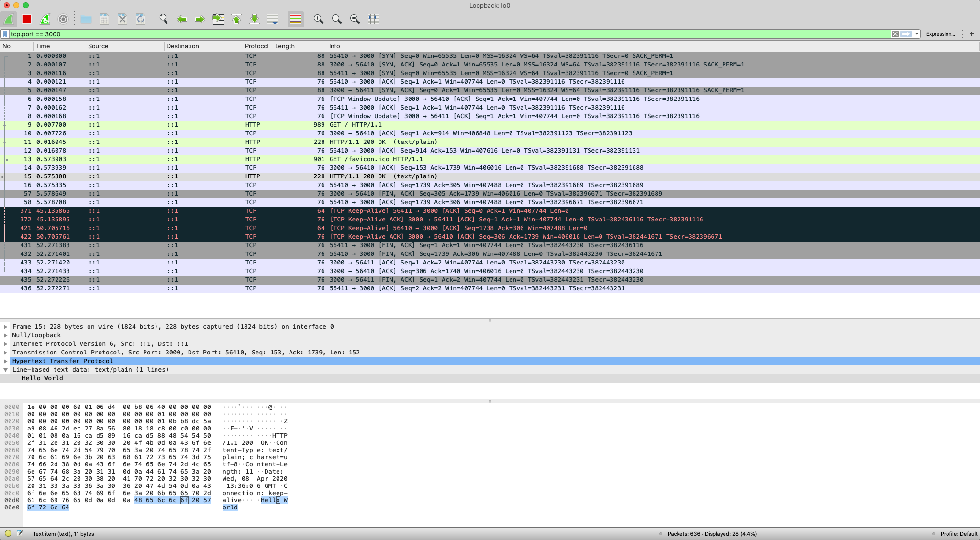The height and width of the screenshot is (540, 980).
Task: Click the expert information status circle
Action: point(8,533)
